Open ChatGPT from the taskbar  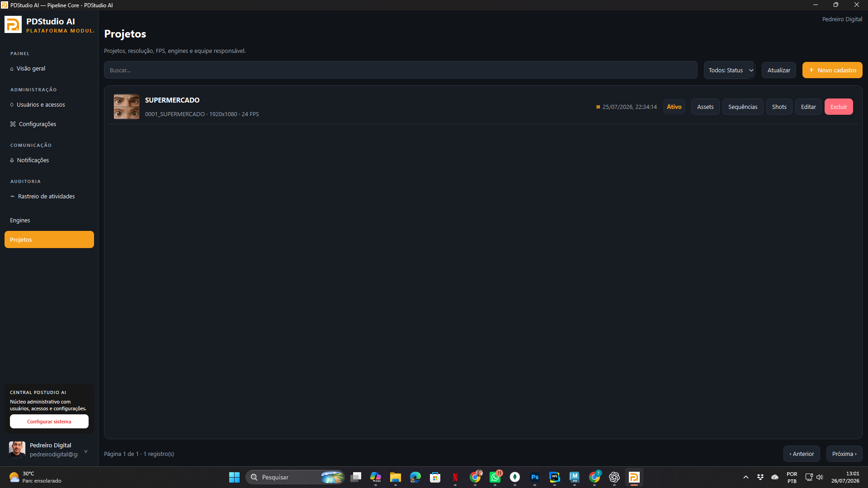(614, 477)
